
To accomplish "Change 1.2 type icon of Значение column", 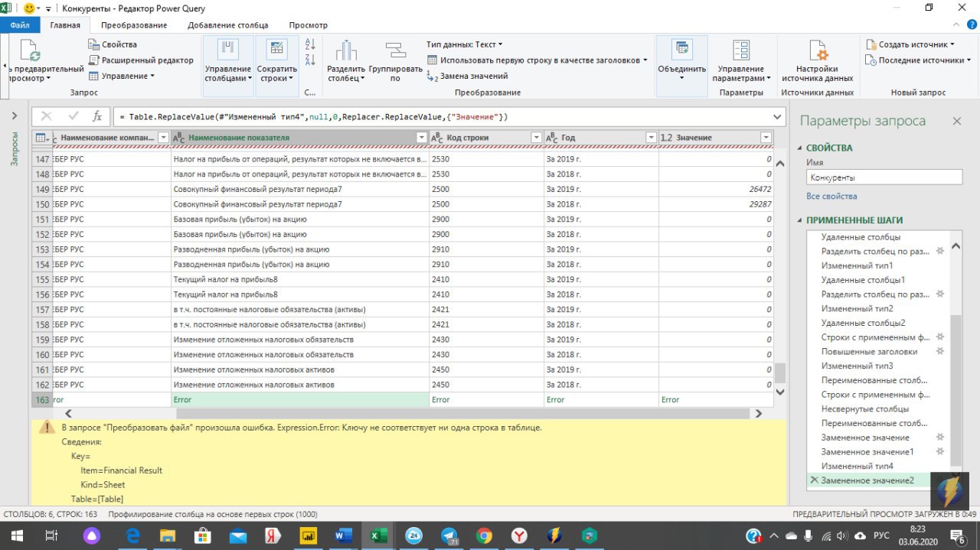I will pyautogui.click(x=666, y=138).
